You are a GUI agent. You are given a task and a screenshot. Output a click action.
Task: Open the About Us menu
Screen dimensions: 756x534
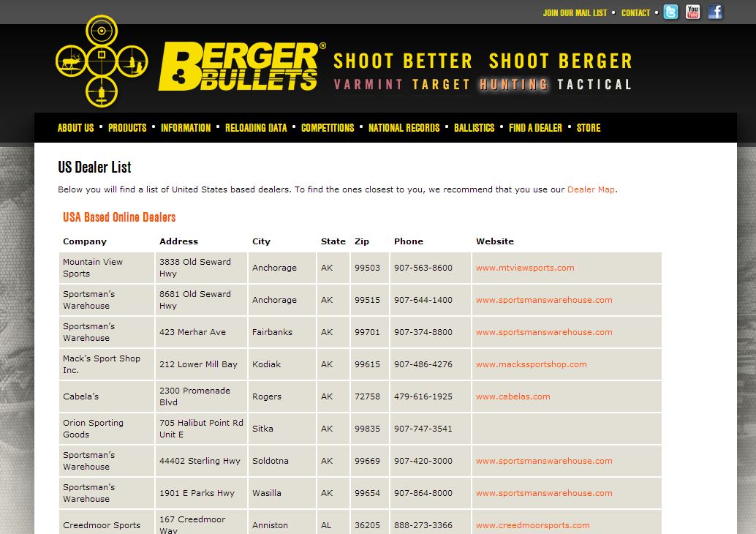coord(76,128)
